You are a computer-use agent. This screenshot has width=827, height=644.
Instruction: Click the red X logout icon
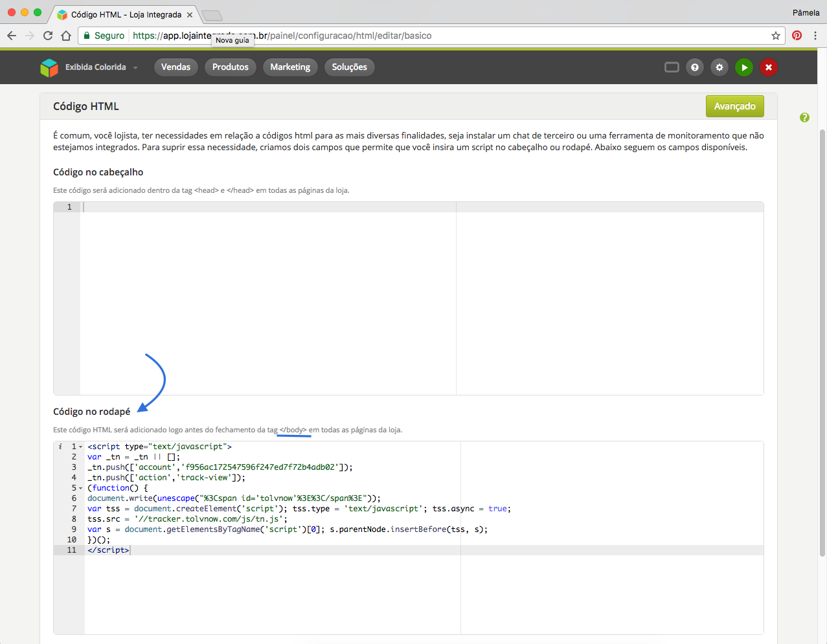(x=769, y=67)
